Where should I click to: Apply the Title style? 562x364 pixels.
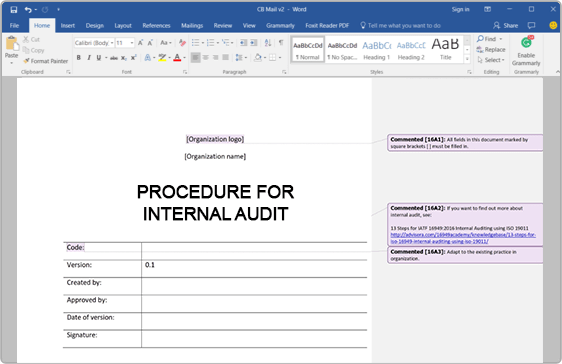pos(446,49)
